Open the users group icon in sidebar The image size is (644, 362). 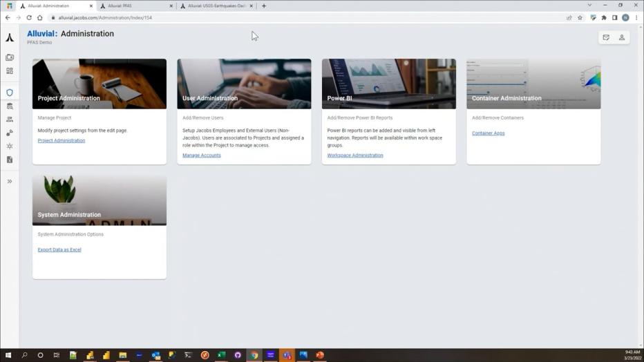10,120
